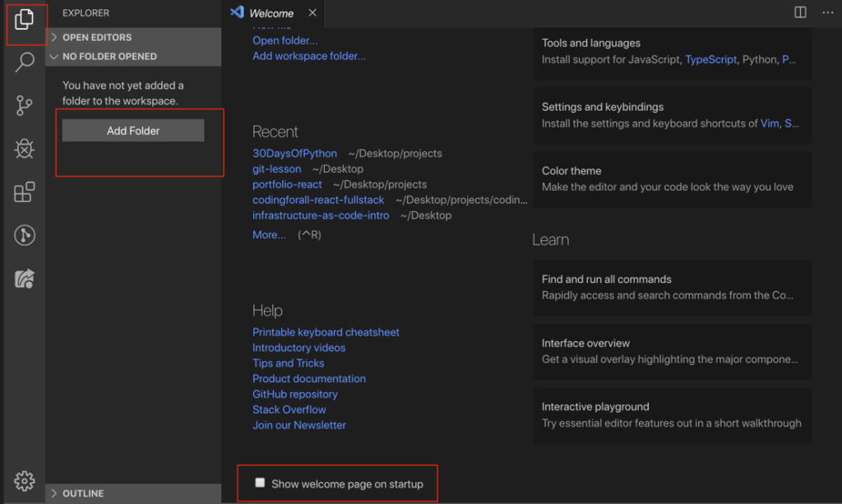842x504 pixels.
Task: Open Tips and Tricks link
Action: click(289, 363)
